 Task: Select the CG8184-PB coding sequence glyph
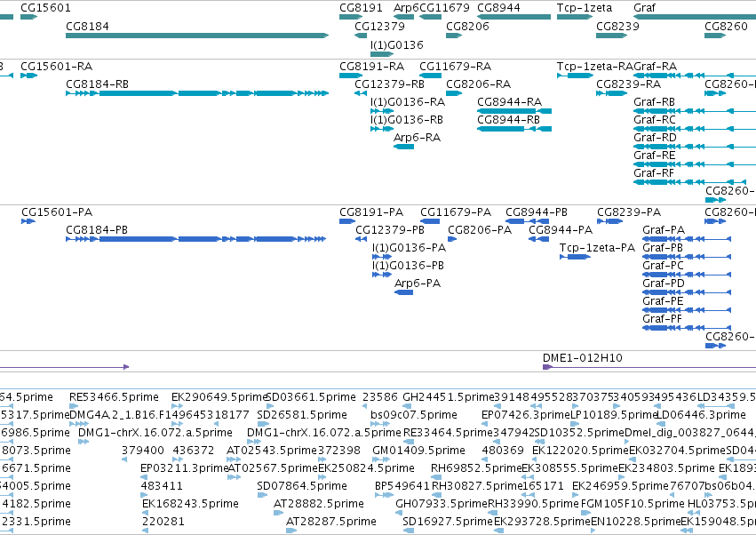(x=196, y=239)
